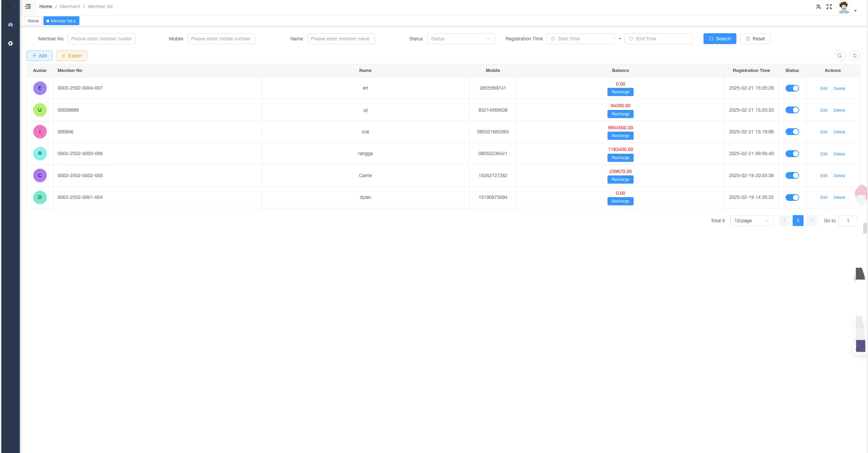Click avatar D for member dylan
The width and height of the screenshot is (868, 453).
tap(40, 197)
